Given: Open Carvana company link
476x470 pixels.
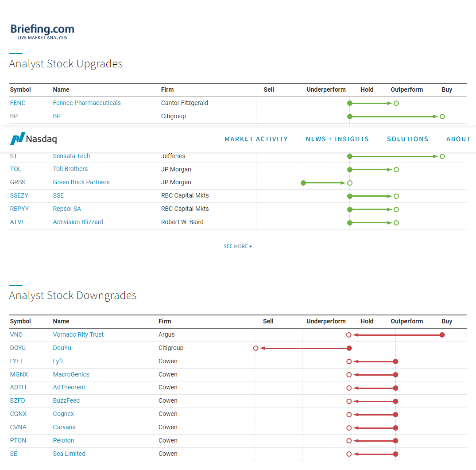Looking at the screenshot, I should (64, 427).
